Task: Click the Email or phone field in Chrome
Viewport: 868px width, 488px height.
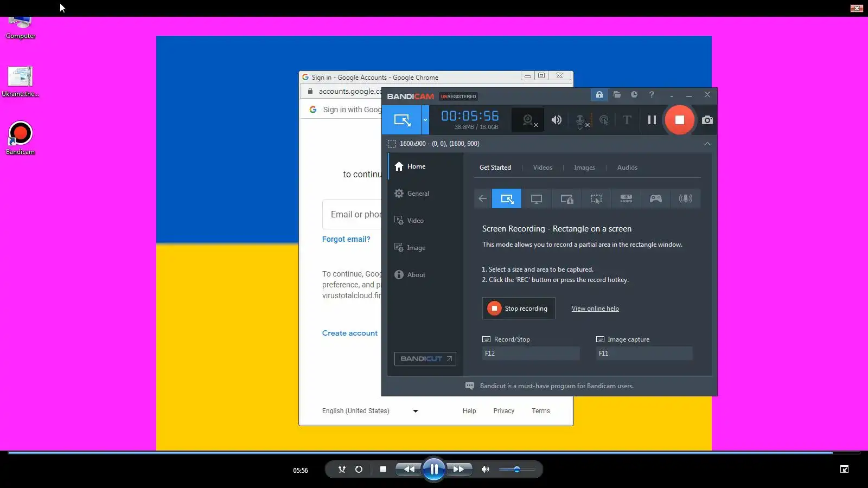Action: 352,214
